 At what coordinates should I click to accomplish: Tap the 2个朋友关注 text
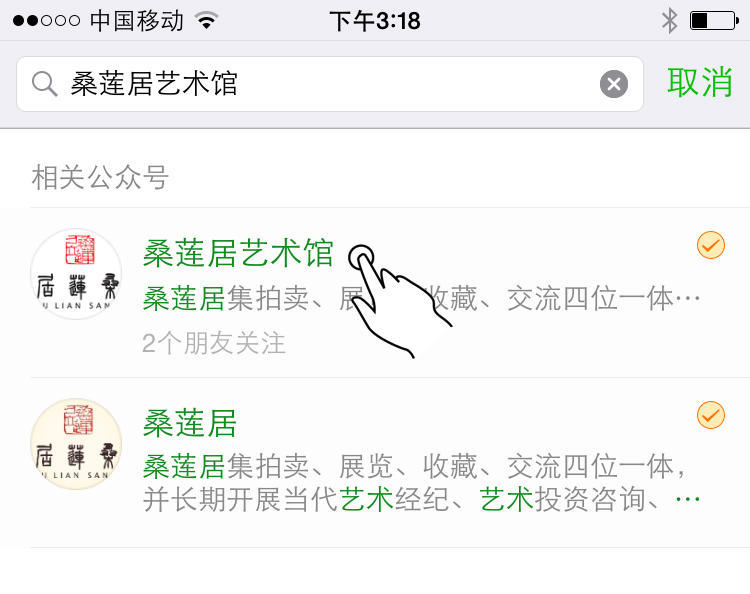coord(214,343)
